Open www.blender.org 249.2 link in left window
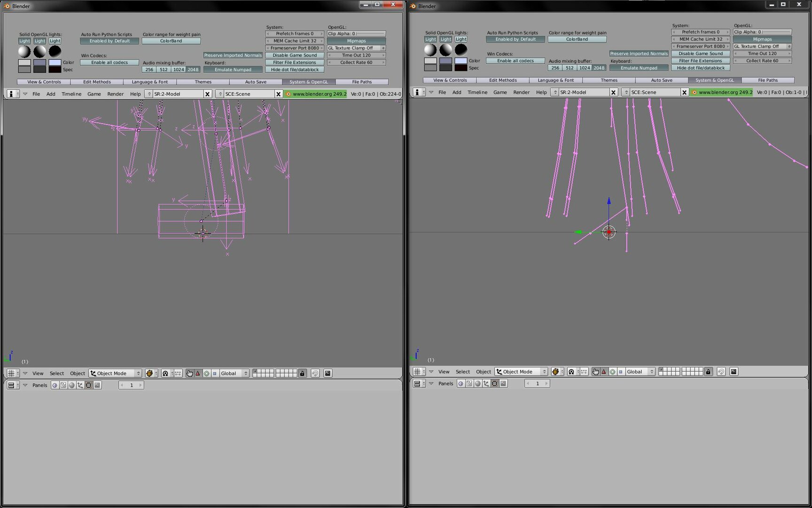Viewport: 812px width, 508px height. (315, 94)
